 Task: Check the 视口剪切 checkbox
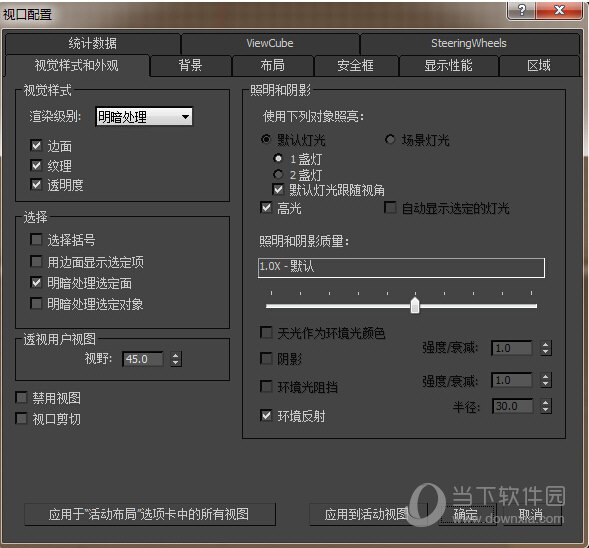(x=21, y=418)
